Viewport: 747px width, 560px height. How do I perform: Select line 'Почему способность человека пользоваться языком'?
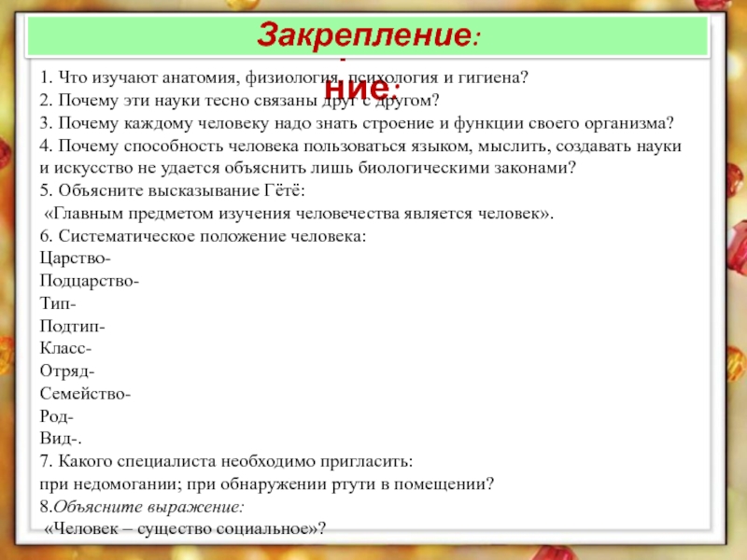360,146
